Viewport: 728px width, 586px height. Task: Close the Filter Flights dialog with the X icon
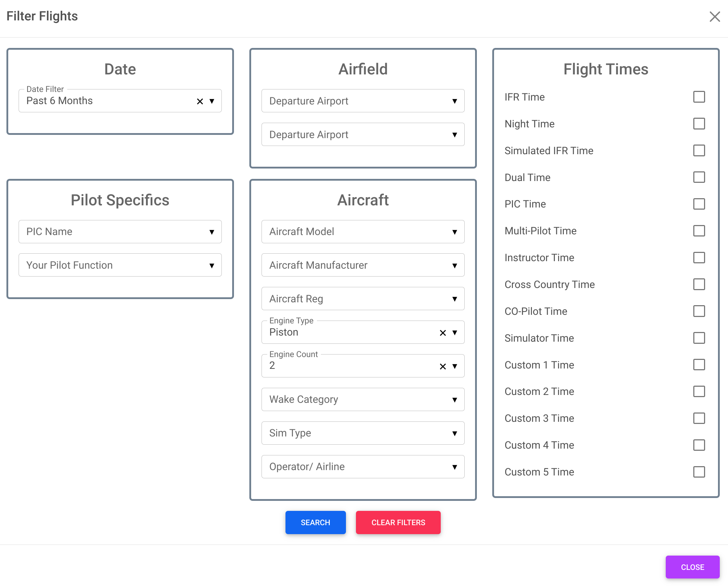pyautogui.click(x=714, y=16)
